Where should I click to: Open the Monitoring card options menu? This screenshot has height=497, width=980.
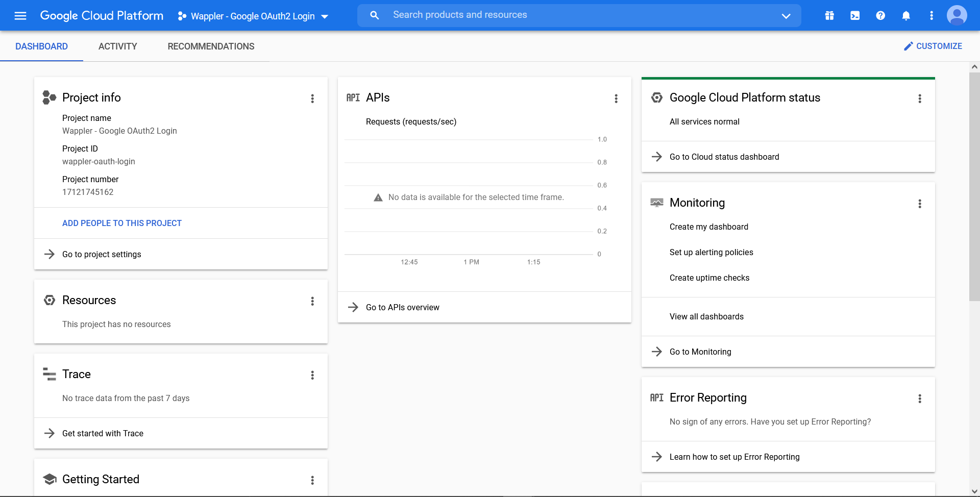pyautogui.click(x=920, y=204)
